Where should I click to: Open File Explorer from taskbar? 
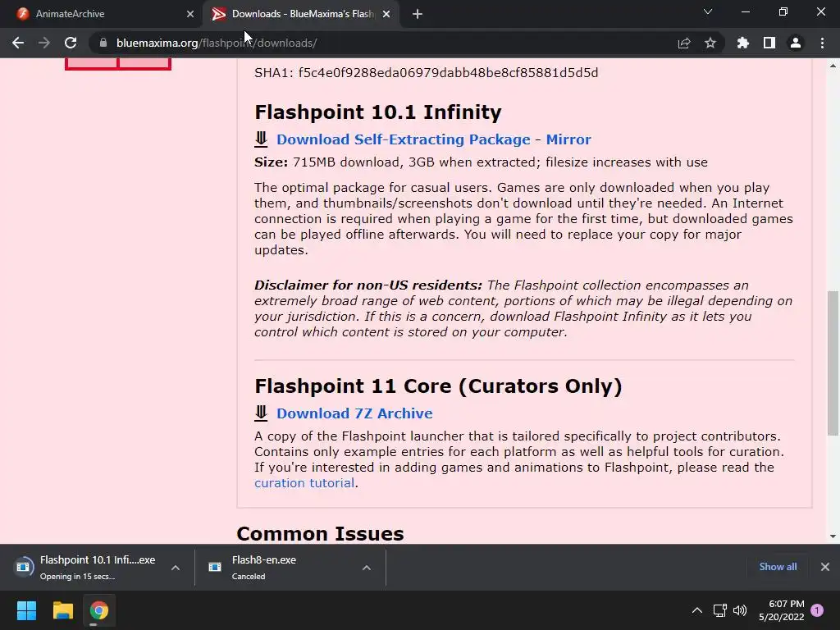[x=62, y=610]
